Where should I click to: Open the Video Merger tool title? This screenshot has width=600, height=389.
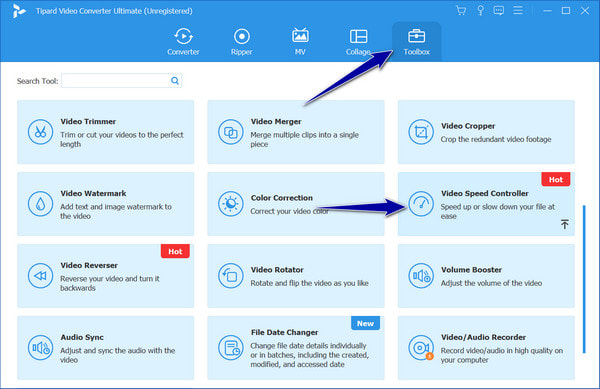tap(276, 121)
